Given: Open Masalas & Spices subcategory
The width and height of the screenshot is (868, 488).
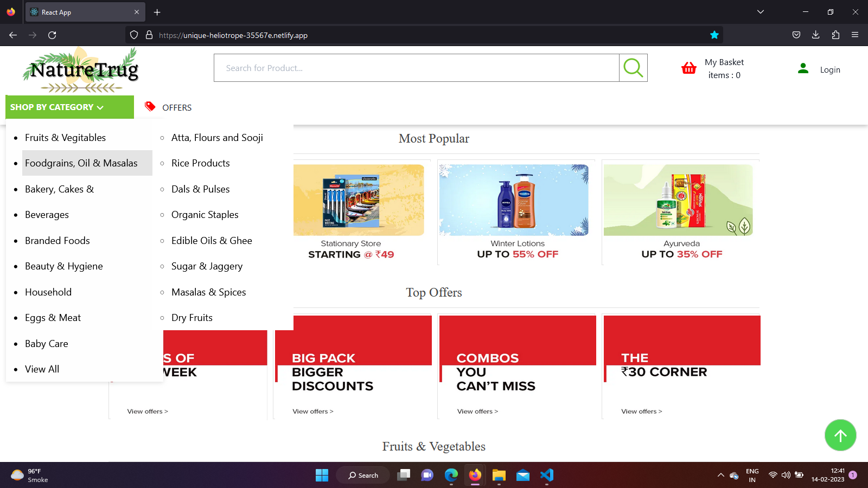Looking at the screenshot, I should pos(209,292).
